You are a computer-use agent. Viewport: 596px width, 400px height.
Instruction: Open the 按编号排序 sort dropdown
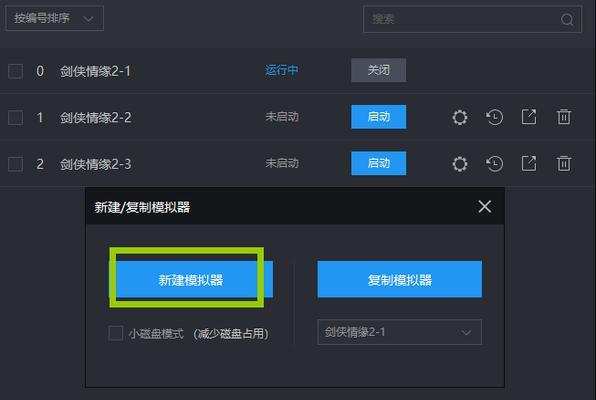pyautogui.click(x=55, y=18)
